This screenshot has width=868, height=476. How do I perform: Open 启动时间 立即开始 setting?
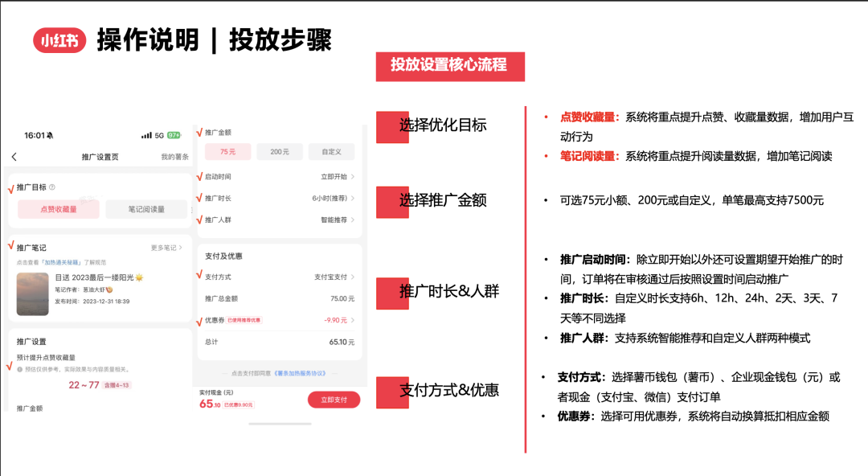(x=280, y=177)
